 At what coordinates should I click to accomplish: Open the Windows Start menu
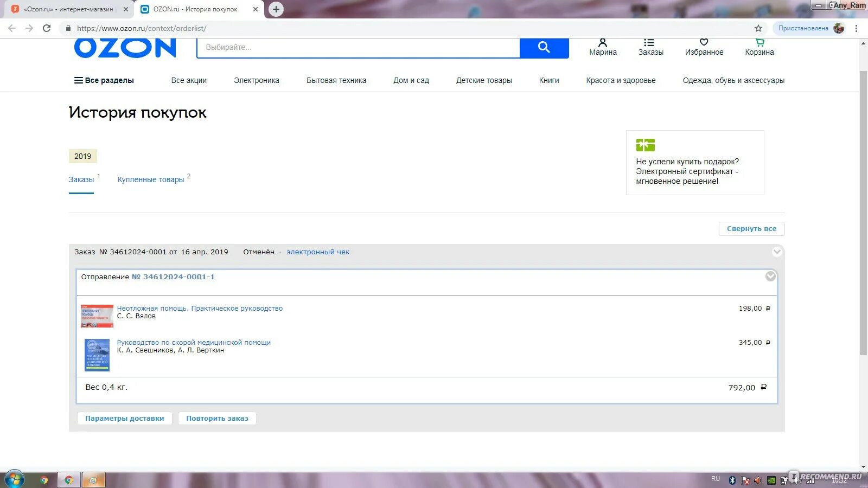point(15,479)
